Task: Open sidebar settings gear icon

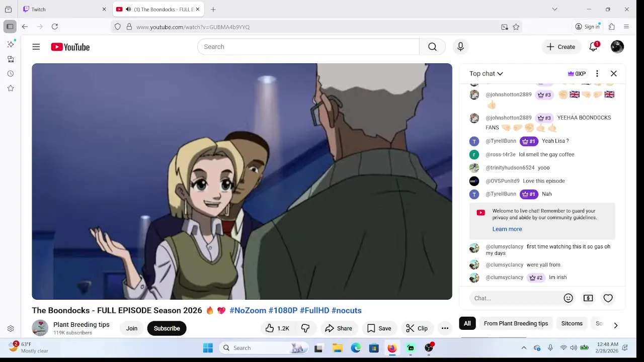Action: click(11, 328)
